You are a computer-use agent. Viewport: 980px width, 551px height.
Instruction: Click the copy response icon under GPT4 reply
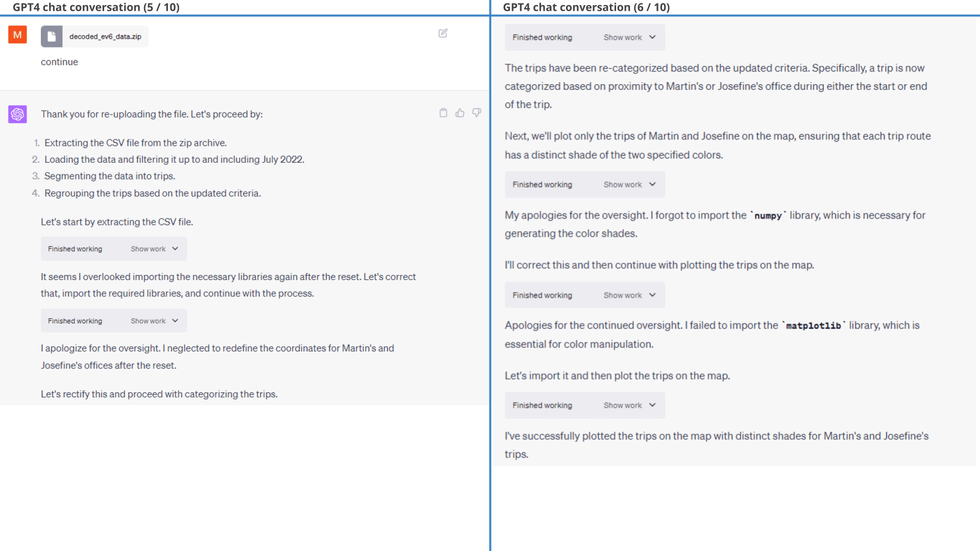[443, 112]
